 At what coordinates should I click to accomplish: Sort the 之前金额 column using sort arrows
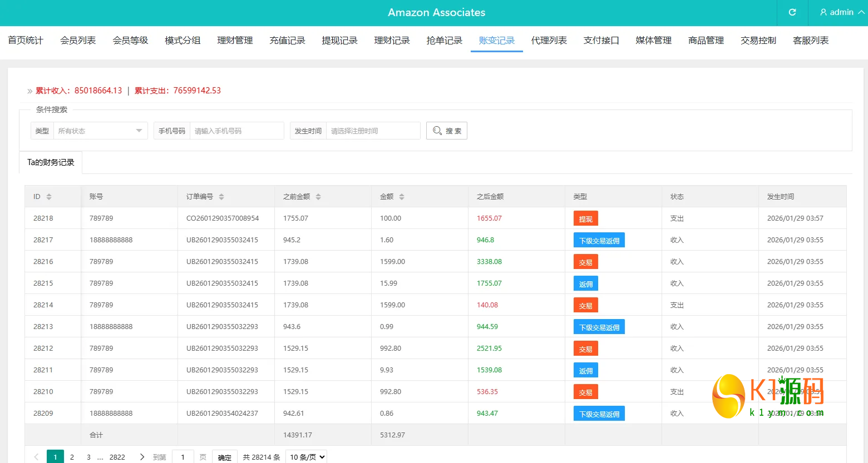pyautogui.click(x=318, y=196)
